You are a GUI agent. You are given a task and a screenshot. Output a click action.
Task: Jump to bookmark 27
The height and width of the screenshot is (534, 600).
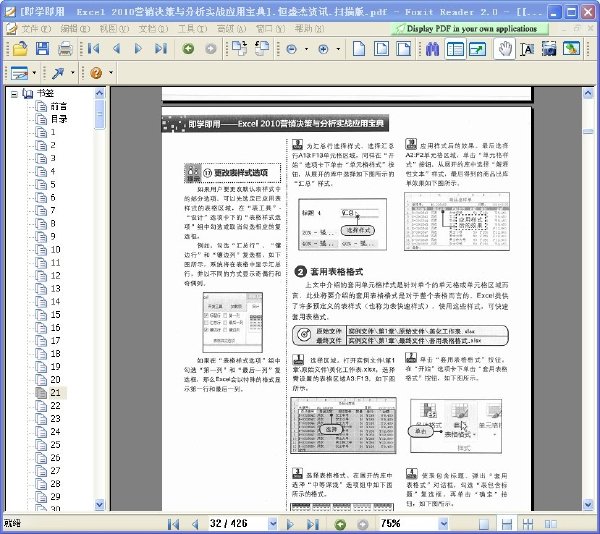coord(55,471)
